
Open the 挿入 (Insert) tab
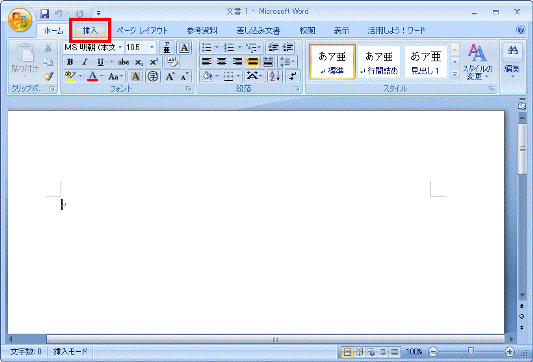point(90,31)
